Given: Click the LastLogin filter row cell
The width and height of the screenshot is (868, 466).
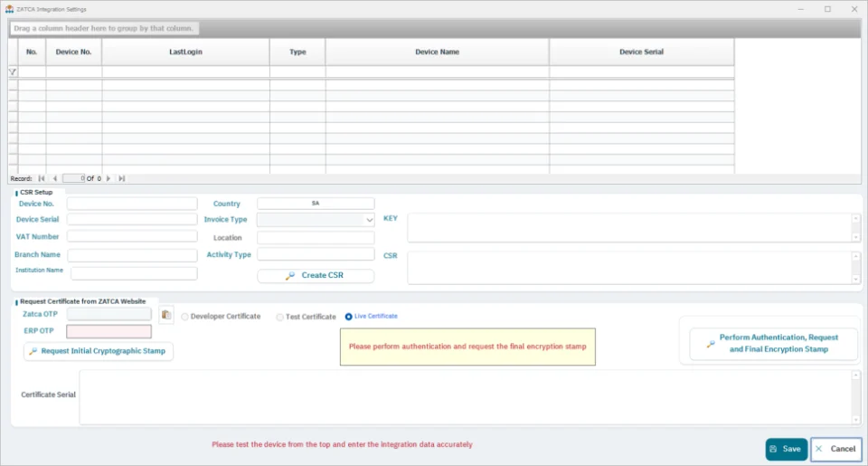Looking at the screenshot, I should (186, 72).
